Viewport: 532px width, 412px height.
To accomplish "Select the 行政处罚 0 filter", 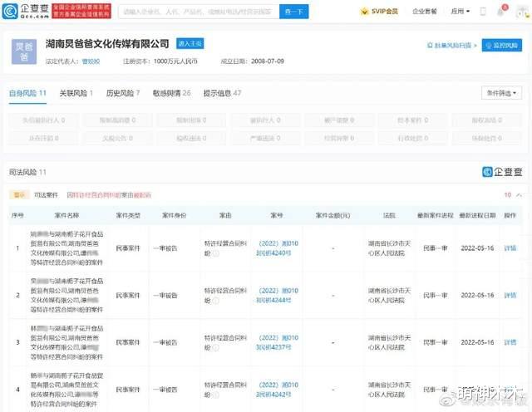I will pyautogui.click(x=412, y=138).
